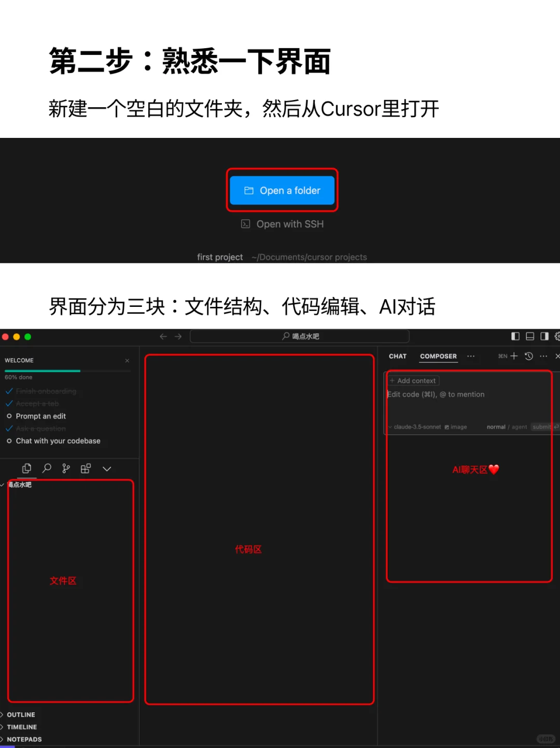Switch composer mode from normal to agent
This screenshot has width=560, height=748.
519,427
